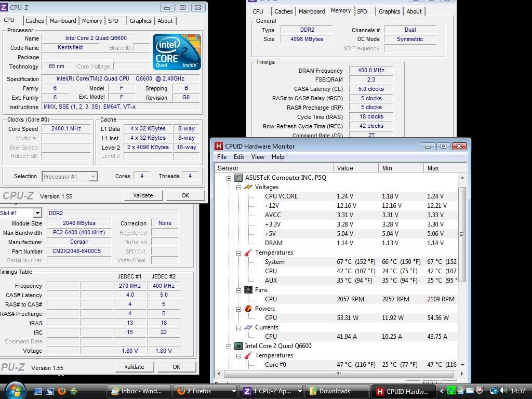Viewport: 532px width, 399px height.
Task: Click OK in the CPU-Z SPD window
Action: point(177,367)
